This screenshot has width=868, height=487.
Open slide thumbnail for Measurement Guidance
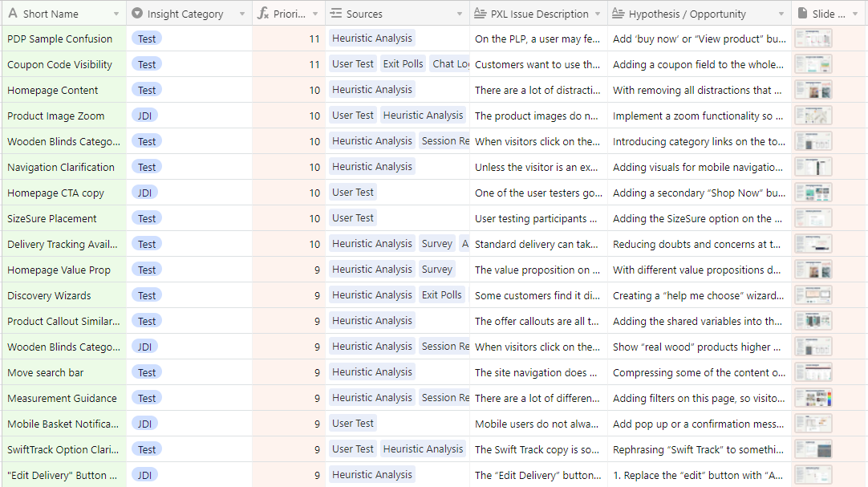pyautogui.click(x=813, y=398)
